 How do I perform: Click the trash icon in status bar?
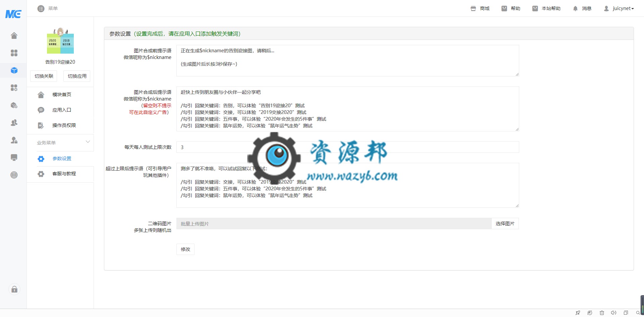pos(602,313)
